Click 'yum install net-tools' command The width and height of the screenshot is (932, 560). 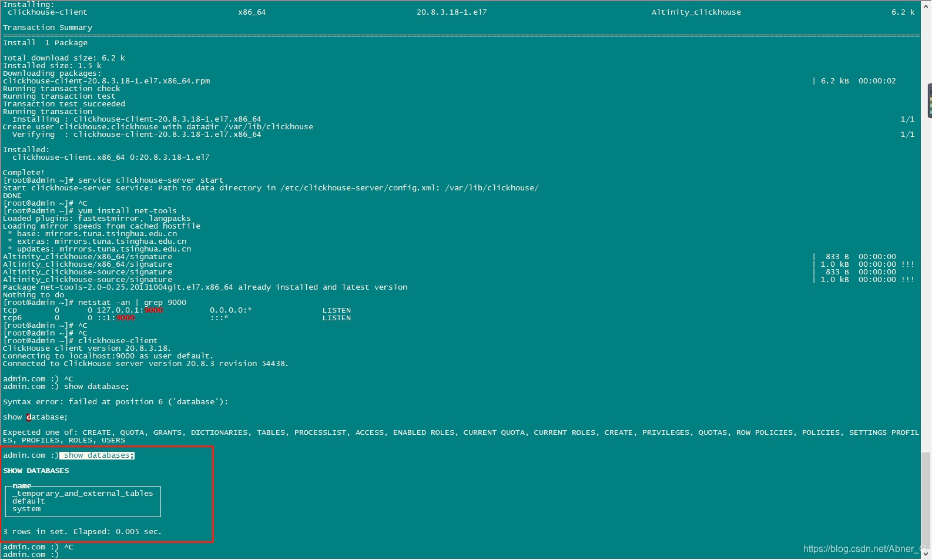click(x=127, y=211)
